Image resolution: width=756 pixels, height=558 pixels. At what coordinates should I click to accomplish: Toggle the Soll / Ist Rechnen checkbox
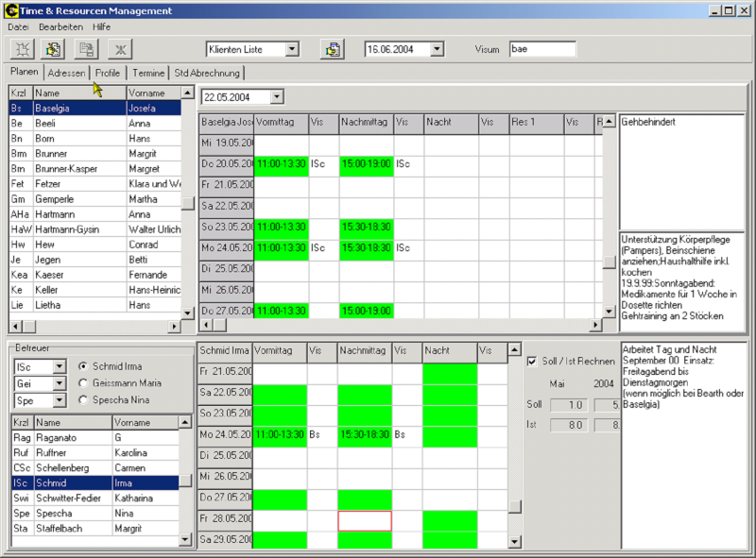[532, 362]
